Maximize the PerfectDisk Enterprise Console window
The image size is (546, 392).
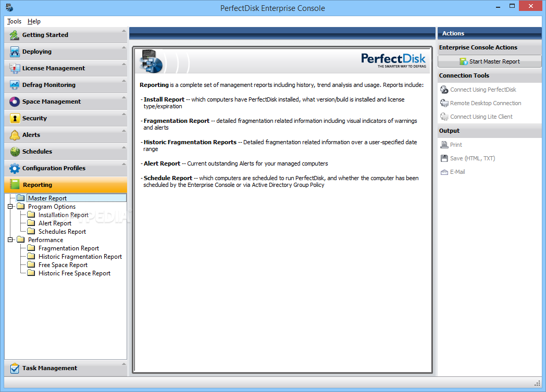click(512, 6)
